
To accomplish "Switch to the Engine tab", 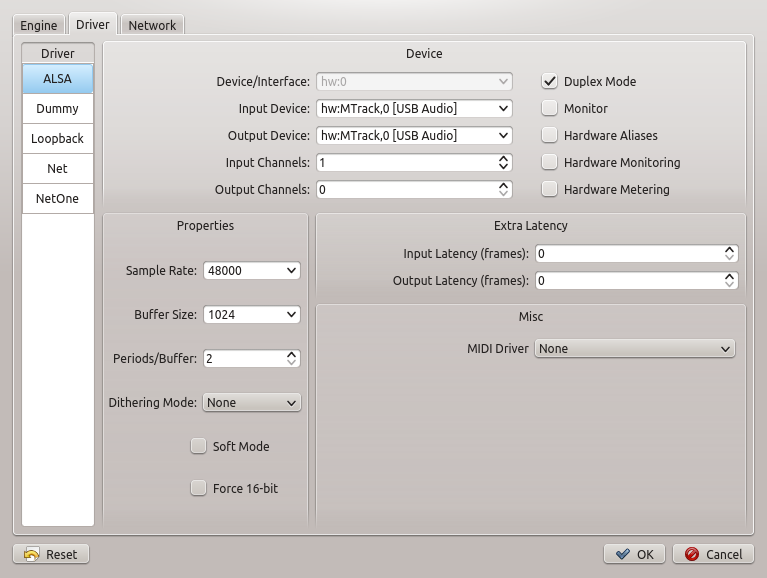I will [39, 25].
